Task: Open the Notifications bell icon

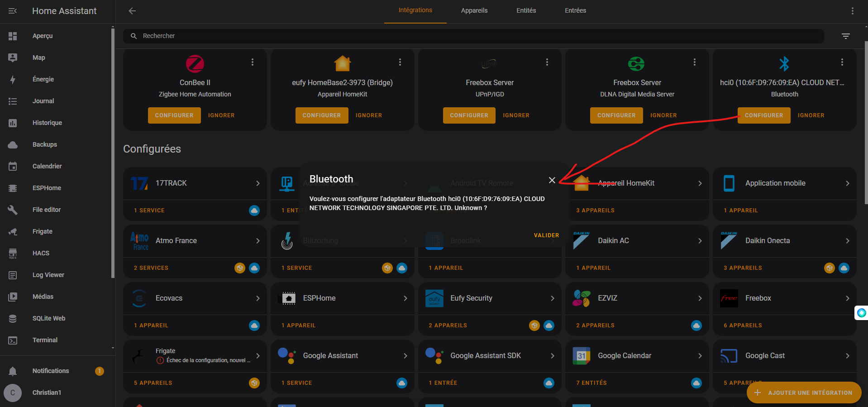Action: click(x=13, y=371)
